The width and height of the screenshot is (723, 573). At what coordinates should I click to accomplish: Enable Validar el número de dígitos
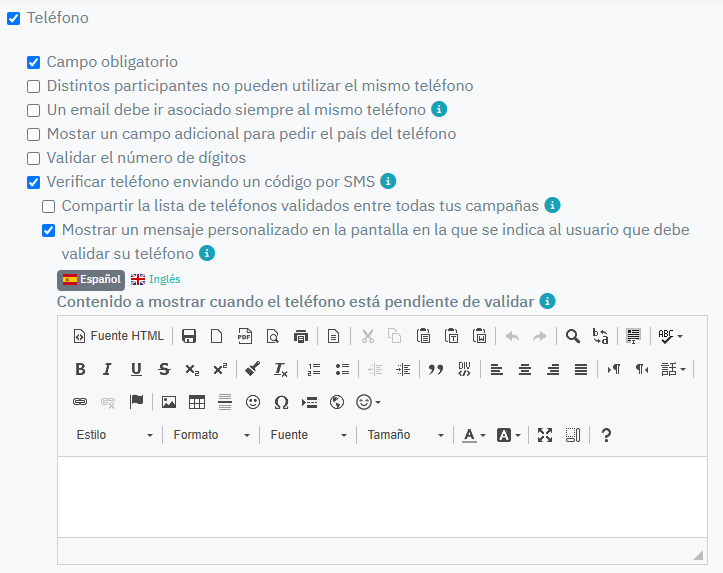coord(34,158)
